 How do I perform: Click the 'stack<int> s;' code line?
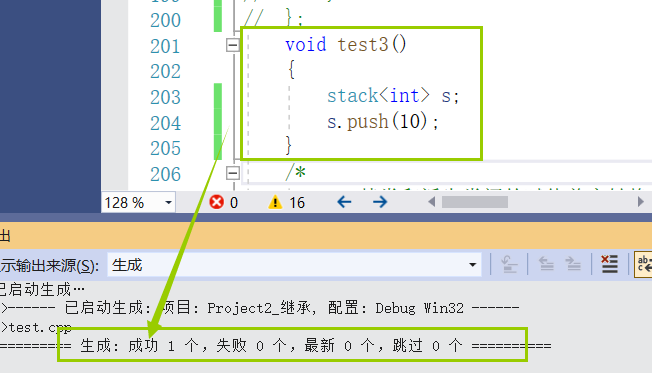[393, 96]
